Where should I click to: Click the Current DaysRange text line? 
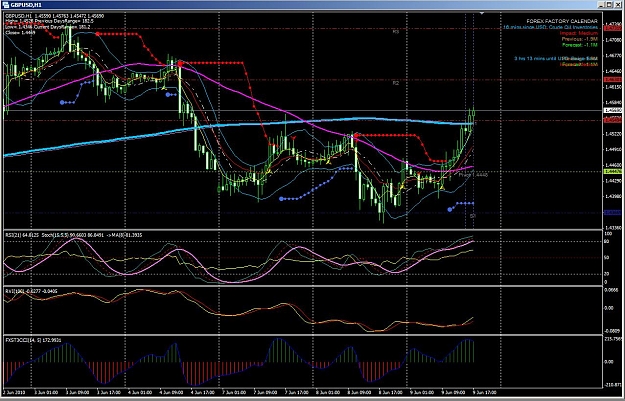tap(48, 27)
